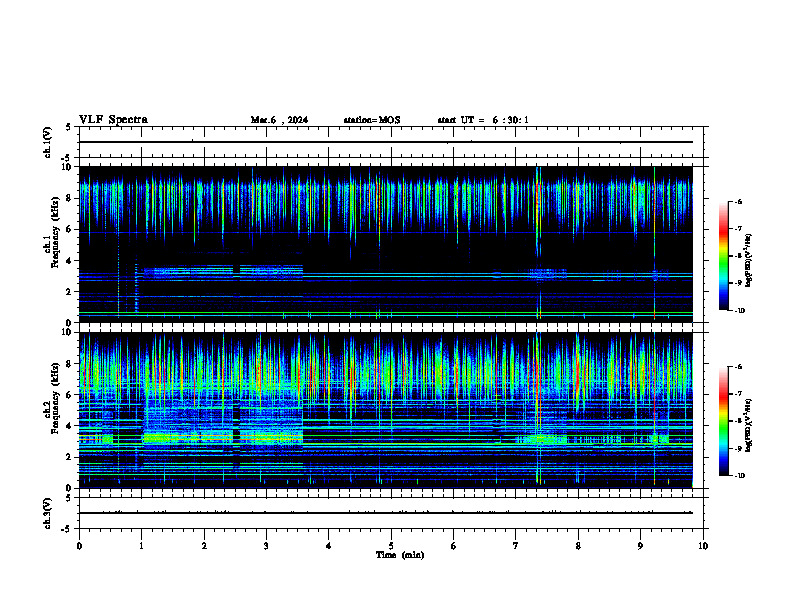Click the "-10" tick on ch.1 colorbar
The height and width of the screenshot is (612, 792).
pyautogui.click(x=740, y=310)
